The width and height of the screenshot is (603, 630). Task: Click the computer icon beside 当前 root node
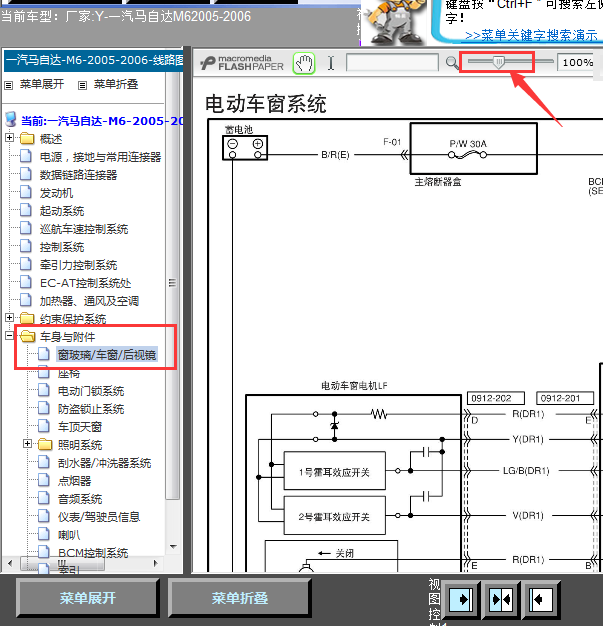[11, 120]
